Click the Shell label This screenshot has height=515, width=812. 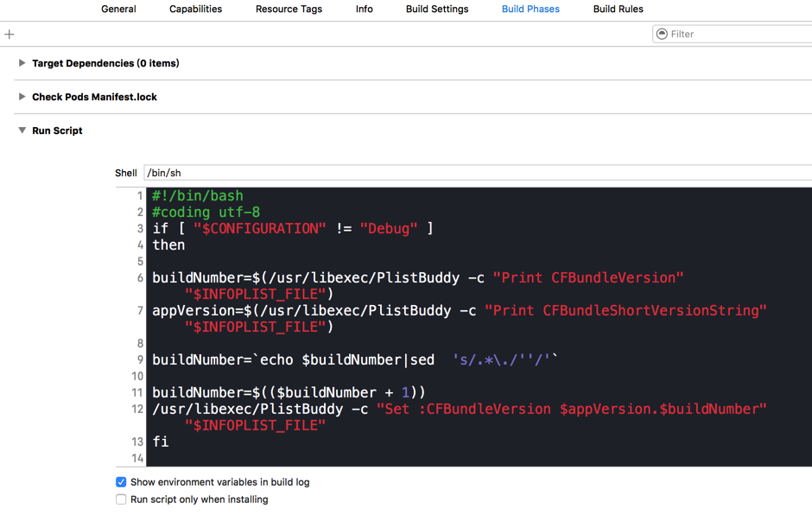coord(126,173)
